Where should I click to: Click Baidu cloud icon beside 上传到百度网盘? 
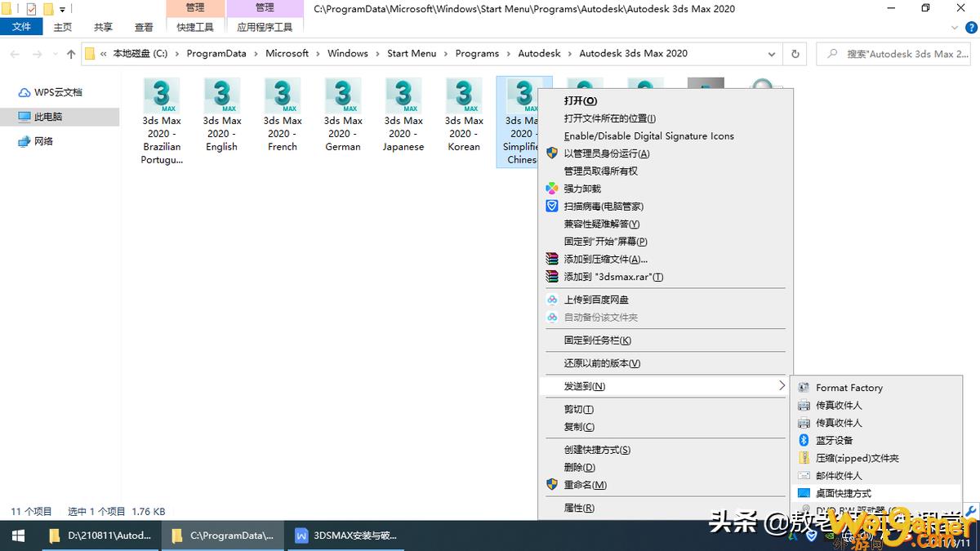tap(552, 300)
